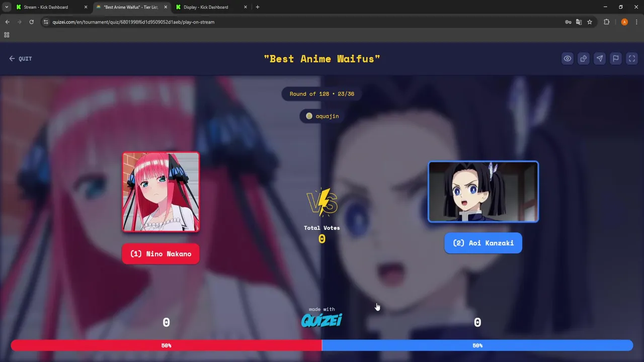Toggle the eye visibility icon in header
The image size is (644, 362).
(568, 59)
